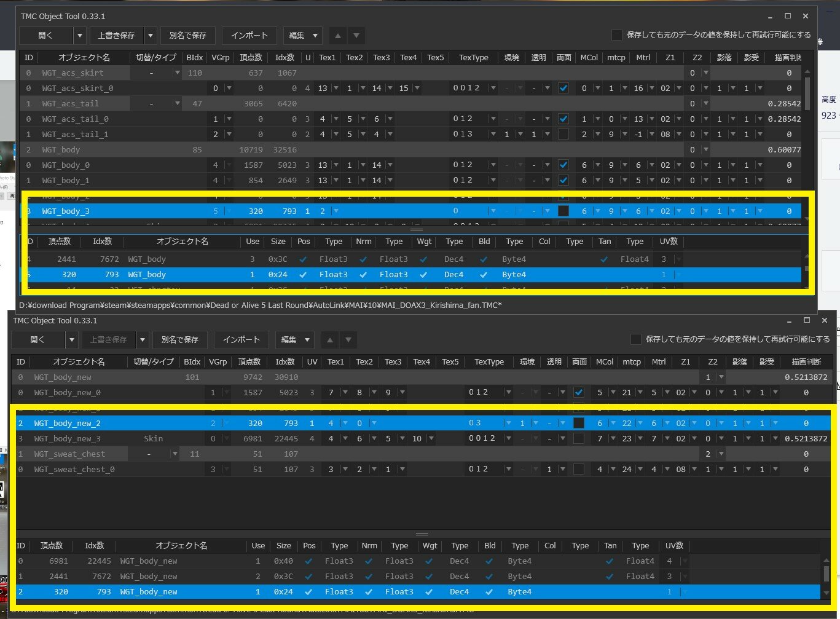
Task: Select the WGT_body group row in upper window
Action: [x=411, y=150]
